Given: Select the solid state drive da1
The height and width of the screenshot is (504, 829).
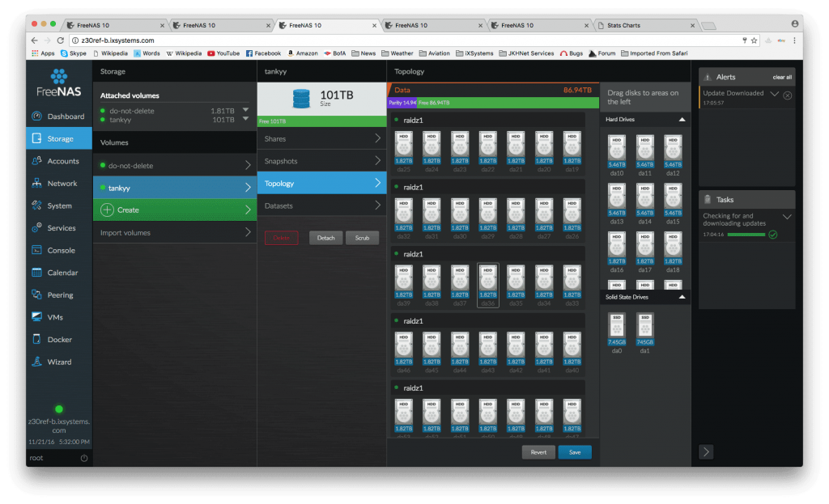Looking at the screenshot, I should click(x=644, y=332).
